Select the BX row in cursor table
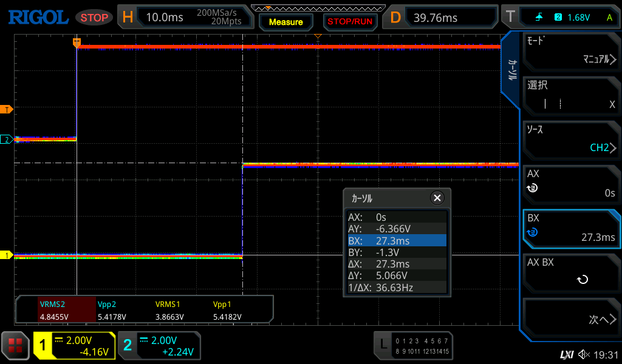The width and height of the screenshot is (622, 364). 397,241
